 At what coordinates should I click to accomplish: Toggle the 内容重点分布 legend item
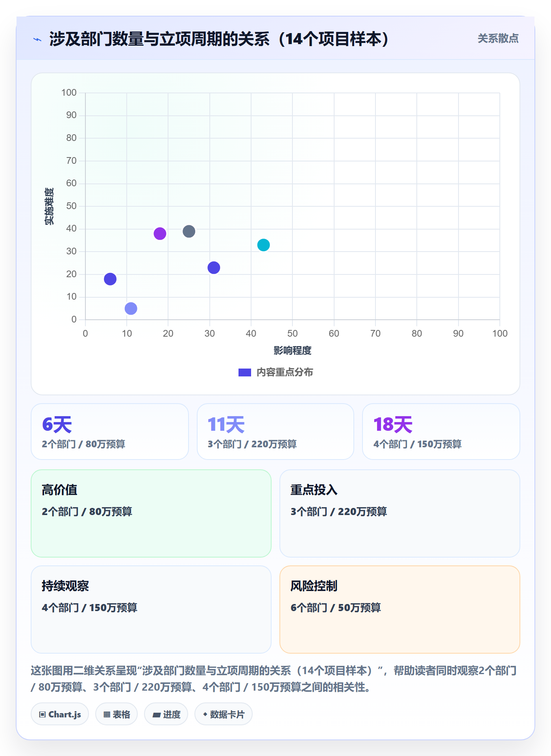tap(275, 372)
